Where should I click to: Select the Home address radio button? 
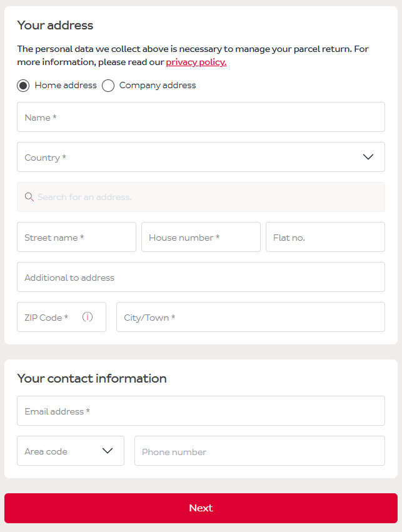point(23,86)
